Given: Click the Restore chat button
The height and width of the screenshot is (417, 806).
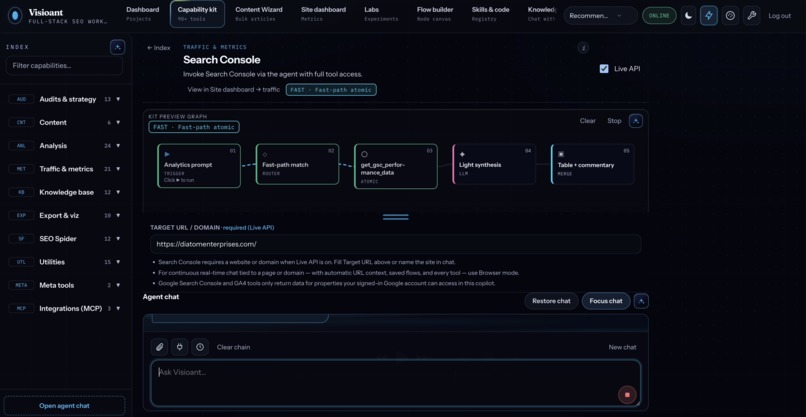Looking at the screenshot, I should coord(551,301).
